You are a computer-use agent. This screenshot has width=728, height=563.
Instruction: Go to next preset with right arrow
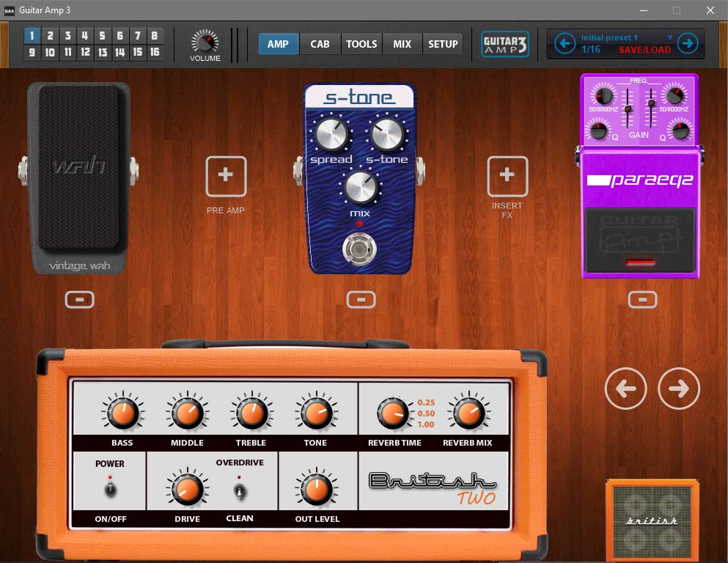688,44
